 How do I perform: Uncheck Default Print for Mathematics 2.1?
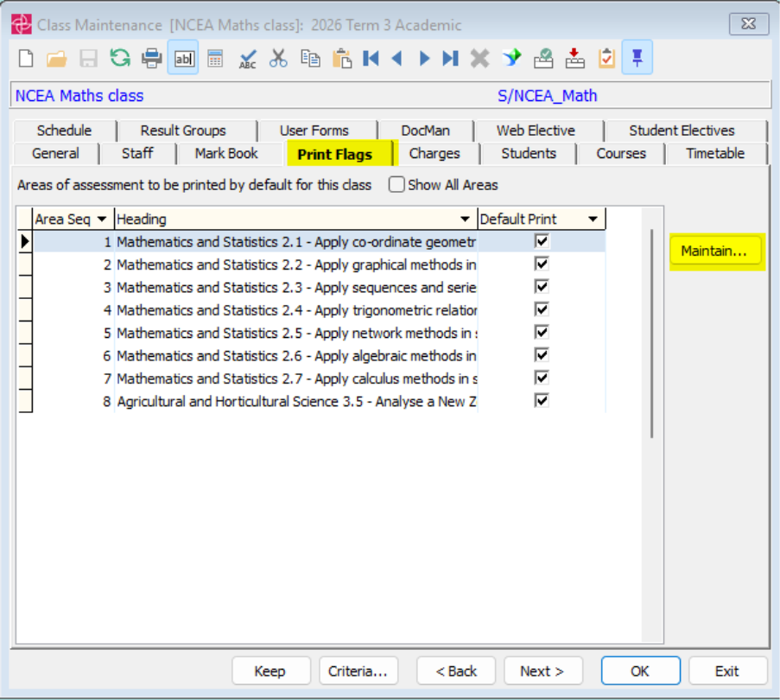[x=542, y=241]
